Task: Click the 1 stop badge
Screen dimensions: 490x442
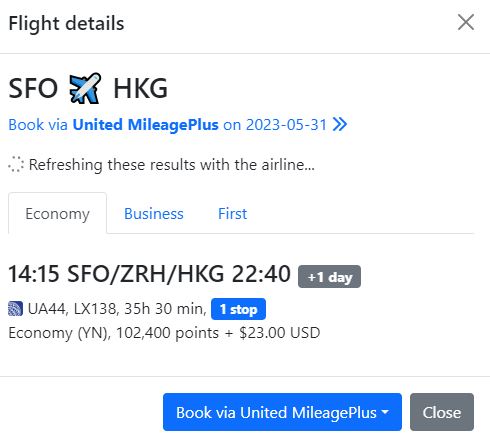Action: click(238, 309)
